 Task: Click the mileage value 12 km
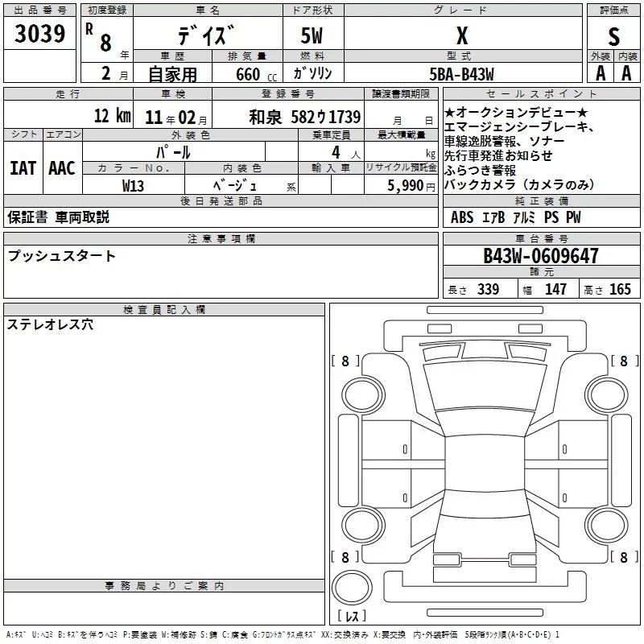(x=113, y=115)
